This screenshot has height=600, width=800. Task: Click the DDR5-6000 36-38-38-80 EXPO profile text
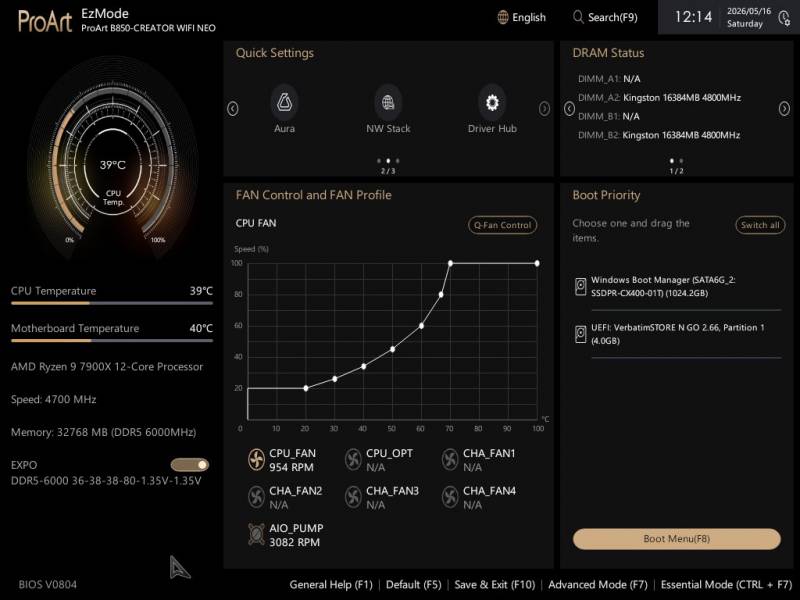pos(106,481)
